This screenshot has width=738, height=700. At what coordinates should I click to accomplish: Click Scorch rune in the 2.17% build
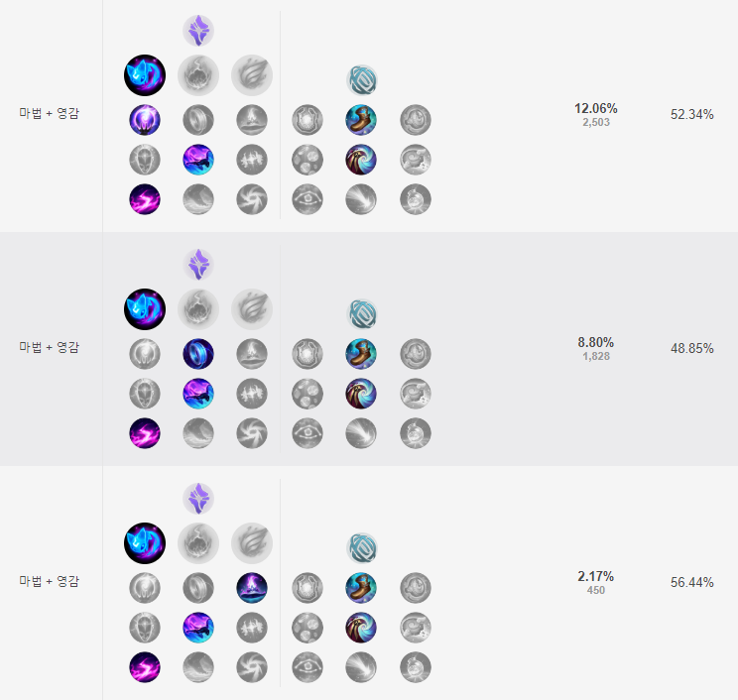point(145,666)
